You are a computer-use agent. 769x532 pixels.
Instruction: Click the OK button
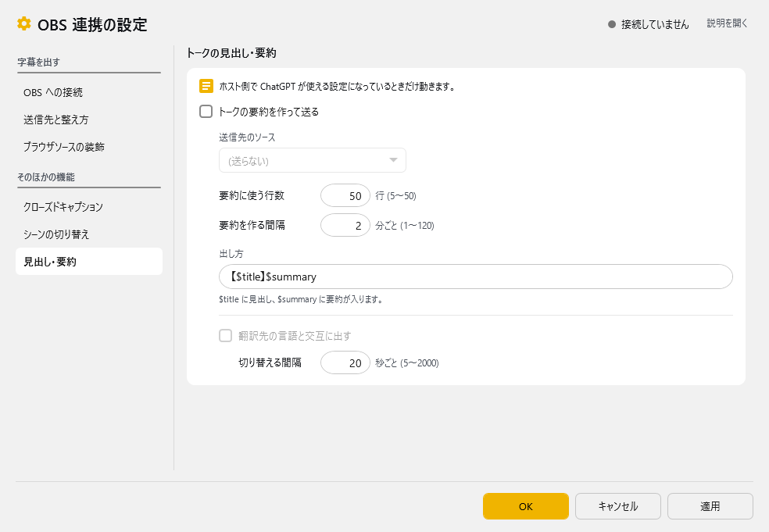click(x=526, y=506)
